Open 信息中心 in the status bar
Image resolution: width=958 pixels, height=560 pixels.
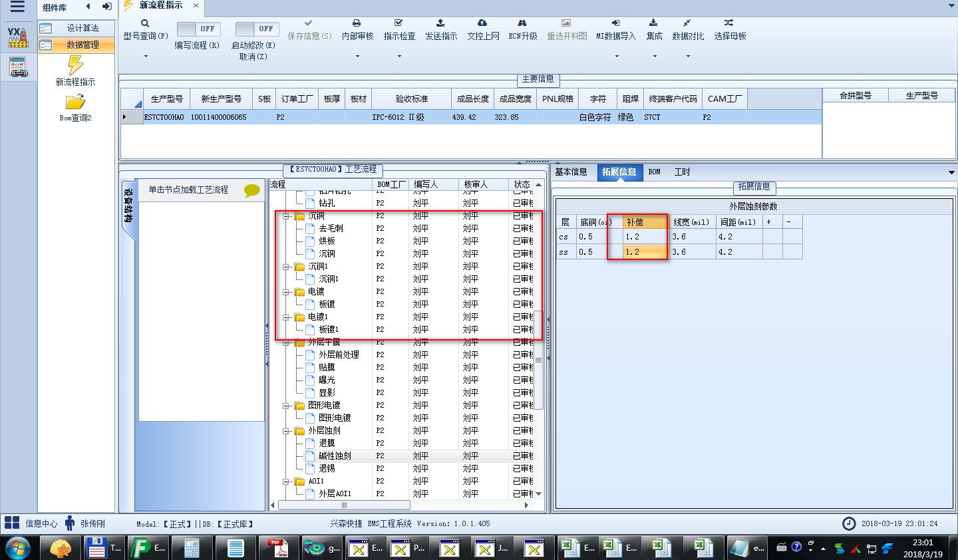31,523
